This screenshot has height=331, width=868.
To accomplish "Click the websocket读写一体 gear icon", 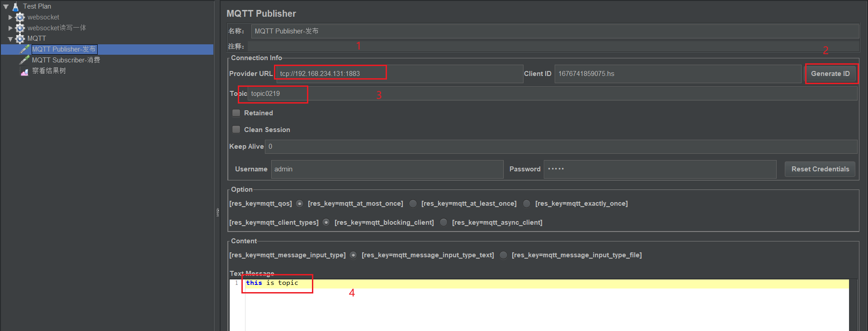I will point(20,28).
